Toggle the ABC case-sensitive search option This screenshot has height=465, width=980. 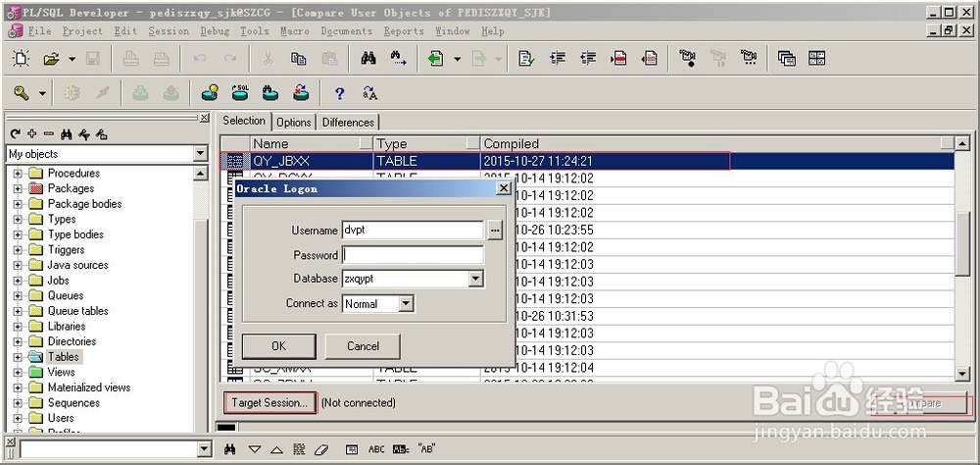377,448
